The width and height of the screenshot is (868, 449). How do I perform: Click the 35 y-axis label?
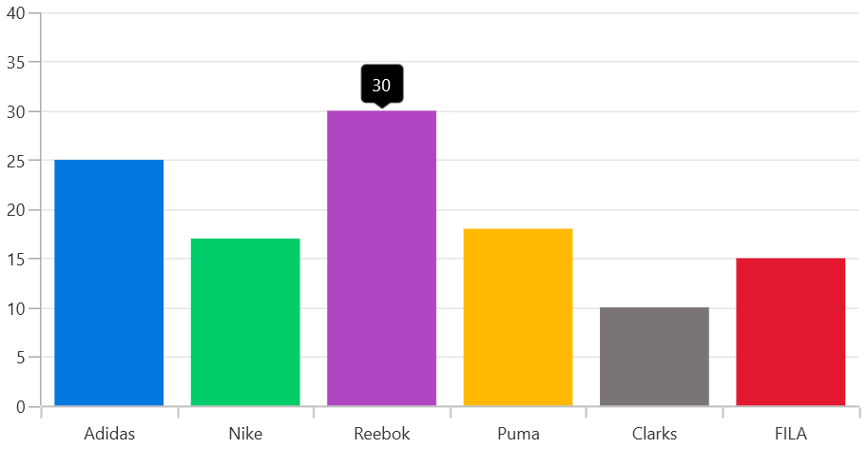point(16,63)
